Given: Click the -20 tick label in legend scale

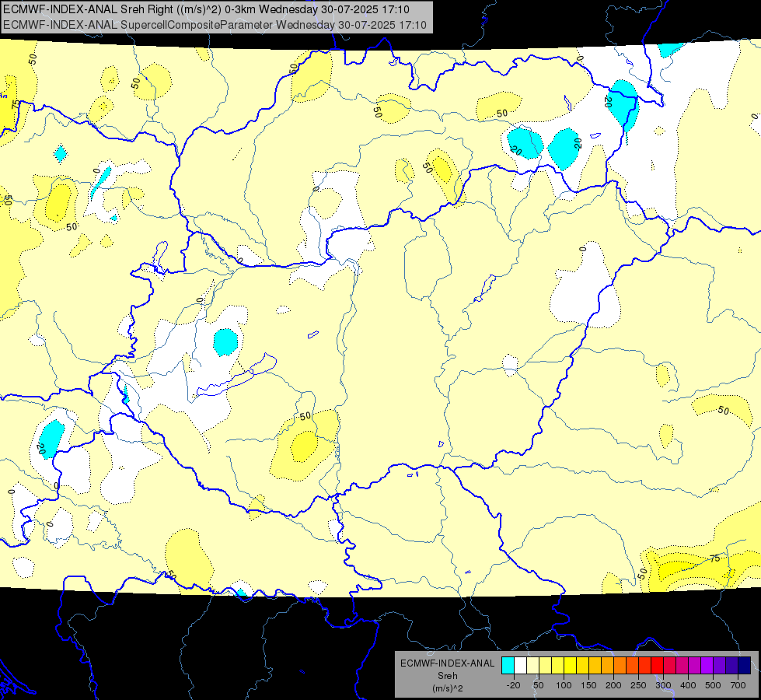Looking at the screenshot, I should click(513, 685).
